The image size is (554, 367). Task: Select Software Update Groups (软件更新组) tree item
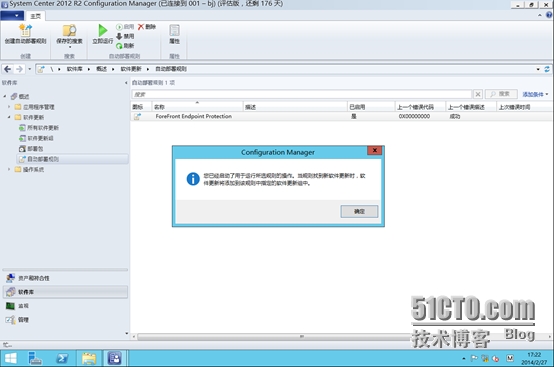(40, 138)
